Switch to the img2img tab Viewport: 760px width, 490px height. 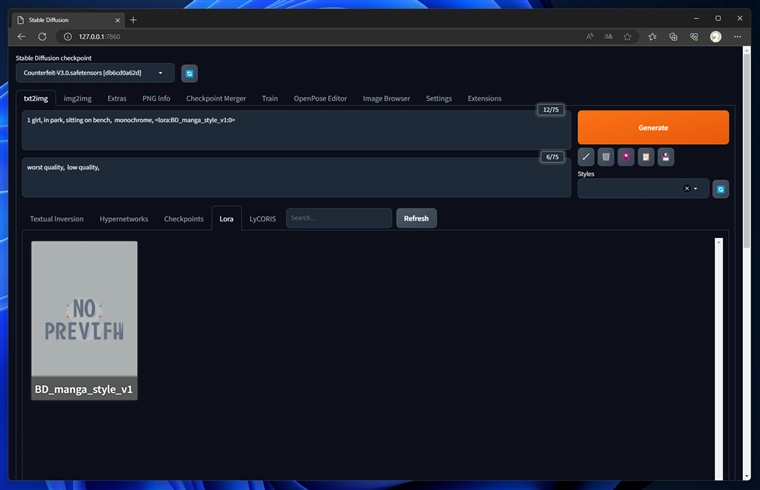78,98
